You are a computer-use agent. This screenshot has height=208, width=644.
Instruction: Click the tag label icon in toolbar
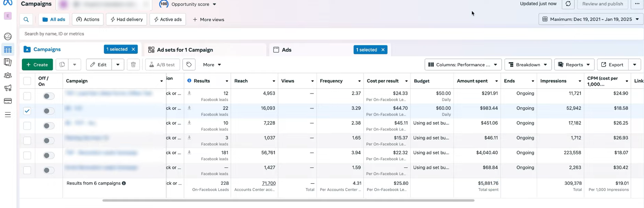189,65
